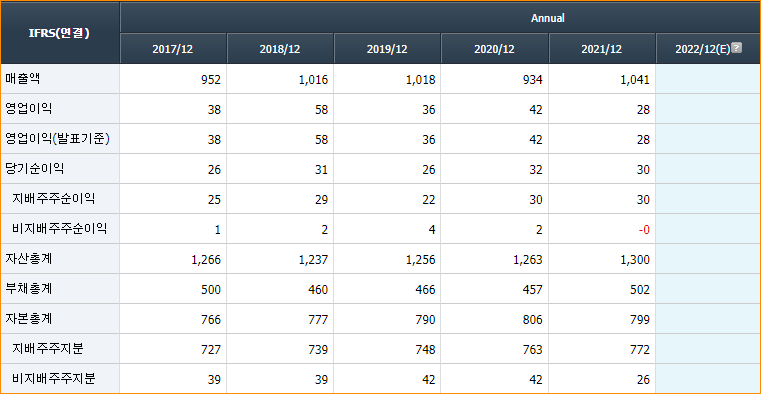Click the 952 revenue value for 2017/12

tap(211, 80)
